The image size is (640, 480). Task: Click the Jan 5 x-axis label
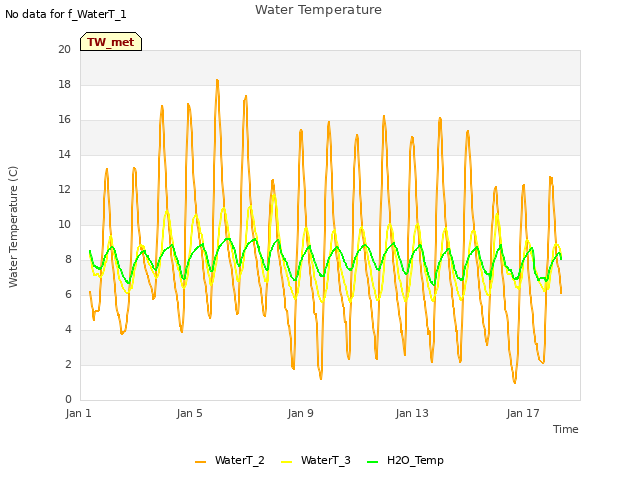(x=189, y=413)
